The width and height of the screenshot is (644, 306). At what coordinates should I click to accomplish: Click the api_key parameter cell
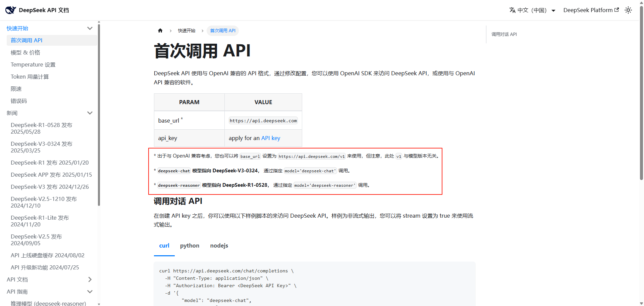point(189,138)
